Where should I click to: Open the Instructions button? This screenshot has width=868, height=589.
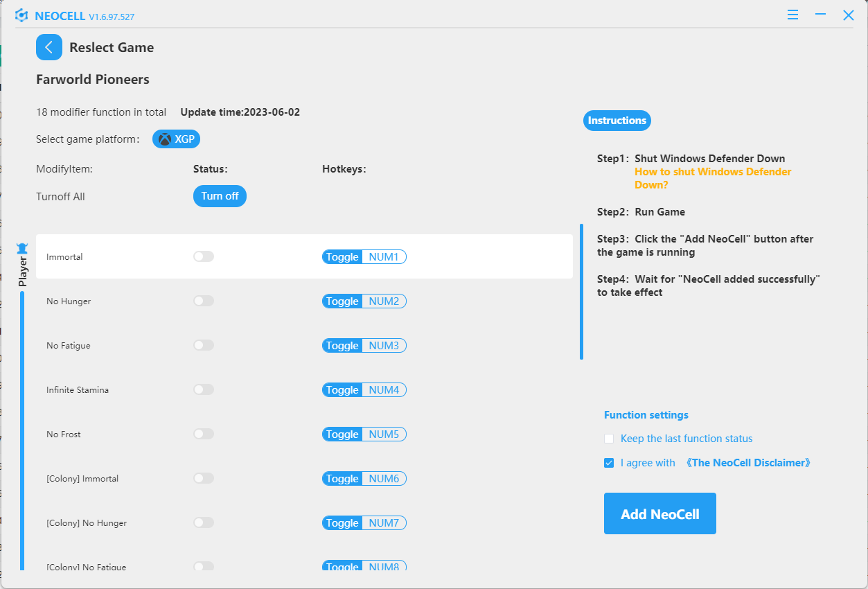tap(617, 121)
